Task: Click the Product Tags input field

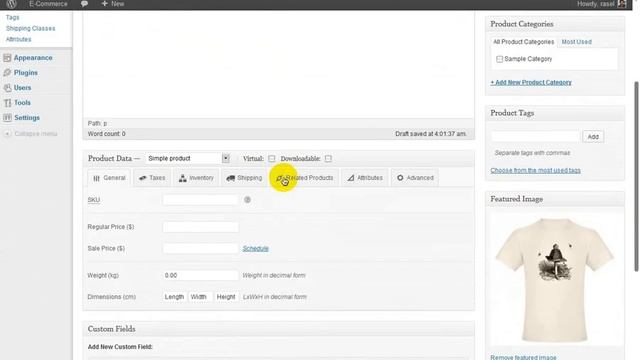Action: [536, 137]
